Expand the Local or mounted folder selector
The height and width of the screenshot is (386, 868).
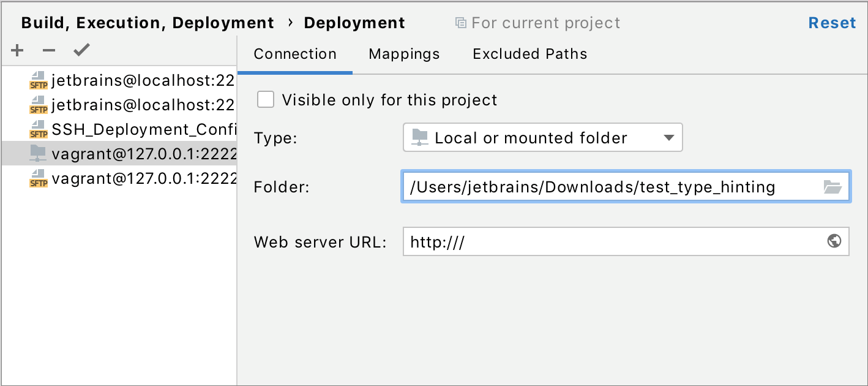coord(669,137)
